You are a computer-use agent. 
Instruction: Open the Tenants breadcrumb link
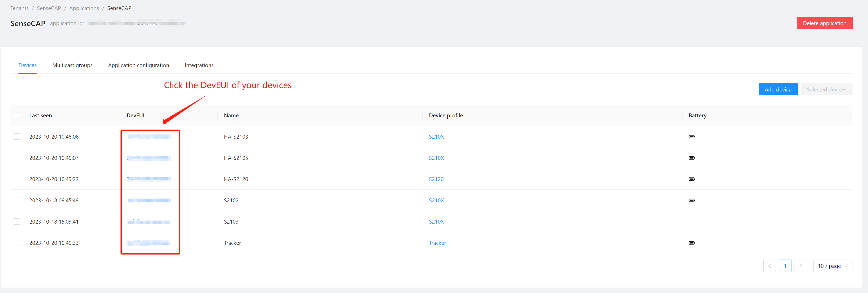click(x=19, y=8)
